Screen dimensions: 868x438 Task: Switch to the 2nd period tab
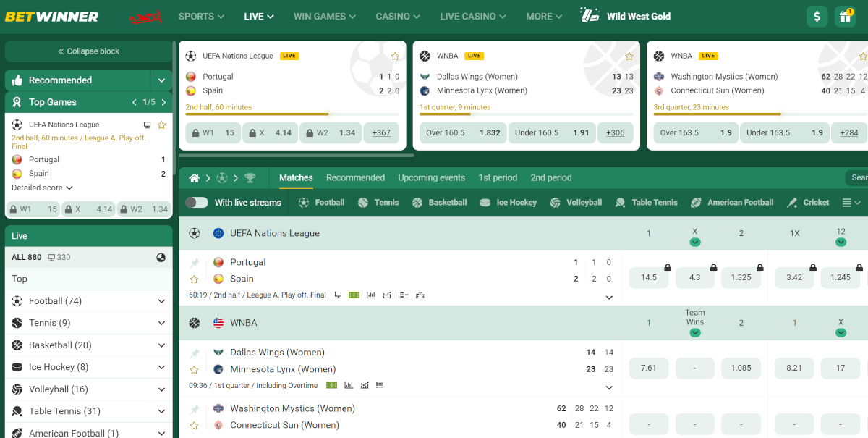[x=551, y=178]
